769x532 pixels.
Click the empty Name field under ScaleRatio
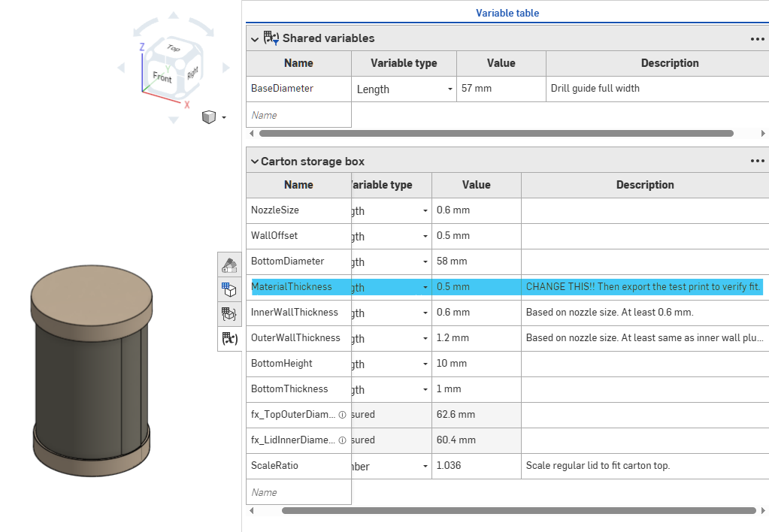[x=298, y=491]
